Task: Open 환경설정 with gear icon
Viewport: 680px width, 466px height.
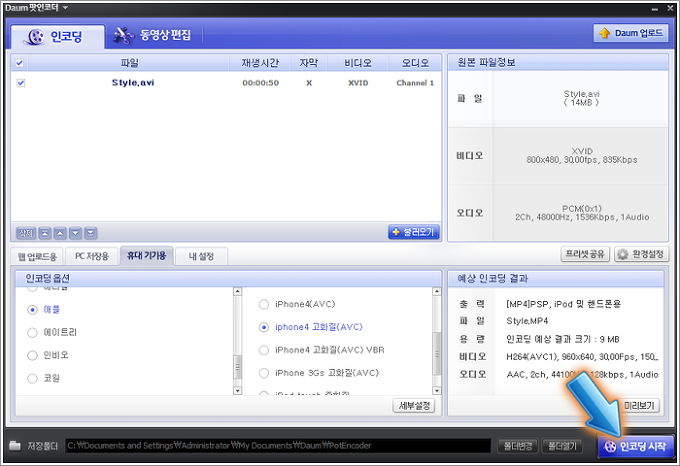Action: [641, 254]
